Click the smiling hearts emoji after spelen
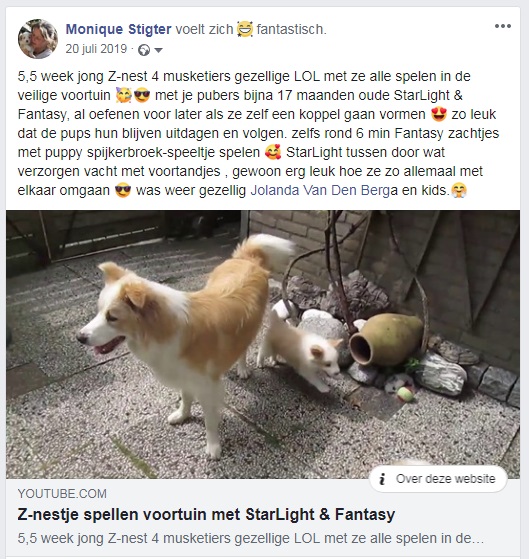Screen dimensions: 529x559 coord(273,153)
